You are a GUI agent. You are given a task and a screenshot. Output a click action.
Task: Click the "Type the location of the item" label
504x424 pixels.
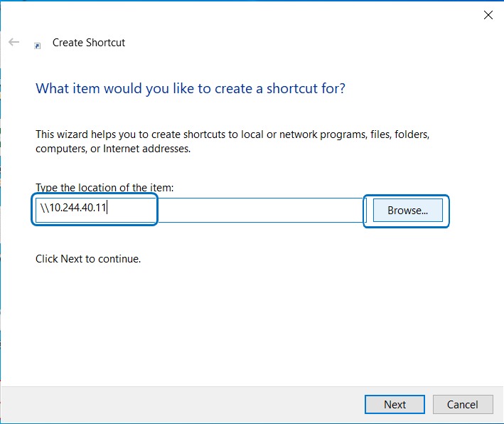coord(104,188)
